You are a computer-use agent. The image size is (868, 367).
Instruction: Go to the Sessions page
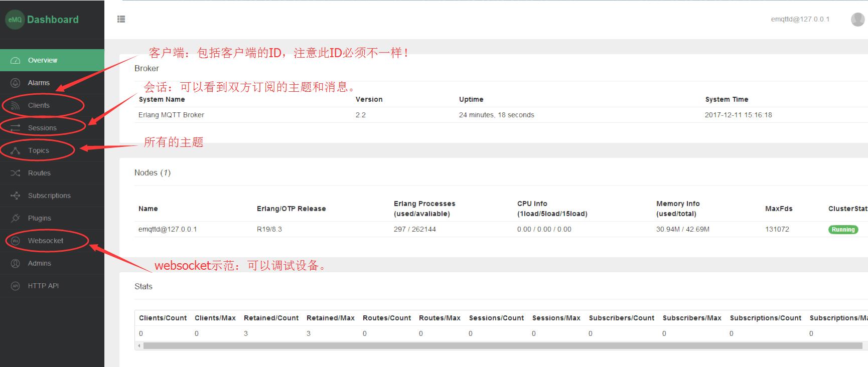tap(42, 128)
